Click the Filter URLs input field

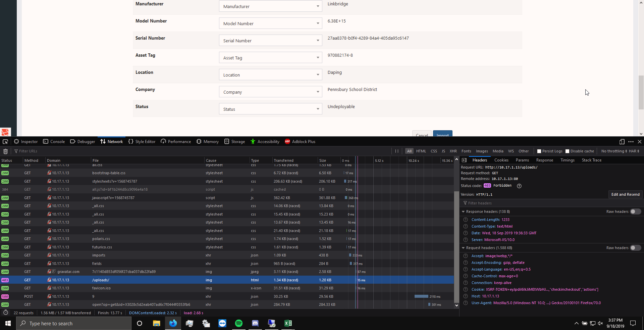click(29, 151)
